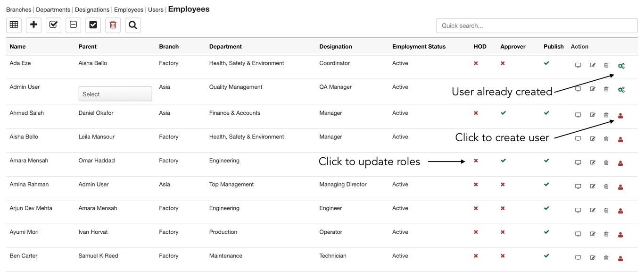644x272 pixels.
Task: Edit the Ahmed Saleh employee row
Action: (593, 115)
